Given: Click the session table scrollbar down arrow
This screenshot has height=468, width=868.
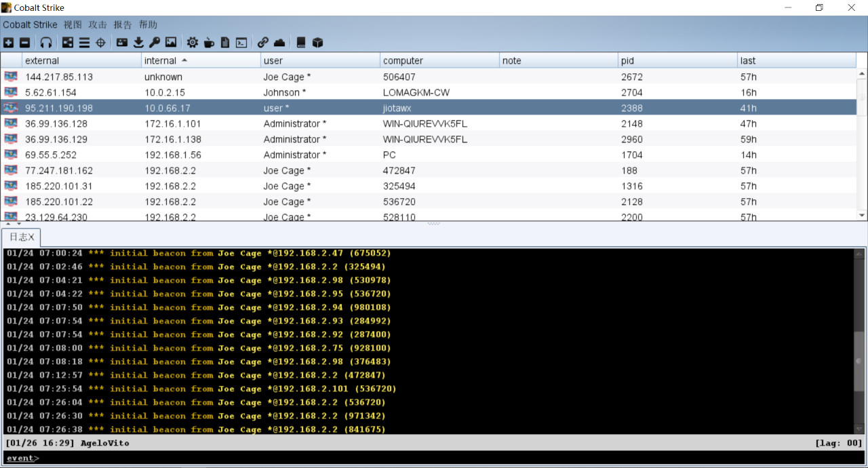Looking at the screenshot, I should (x=863, y=215).
